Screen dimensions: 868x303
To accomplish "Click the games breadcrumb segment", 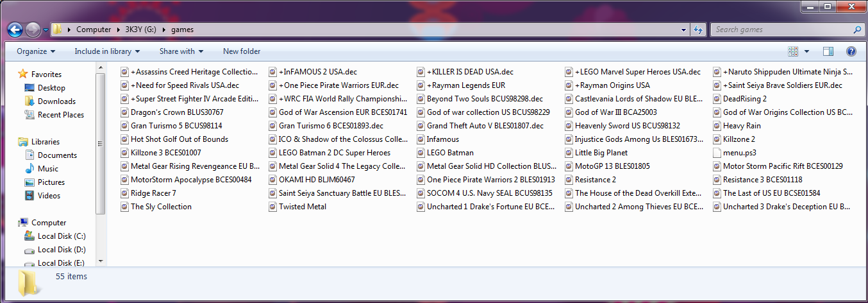I will click(x=182, y=30).
